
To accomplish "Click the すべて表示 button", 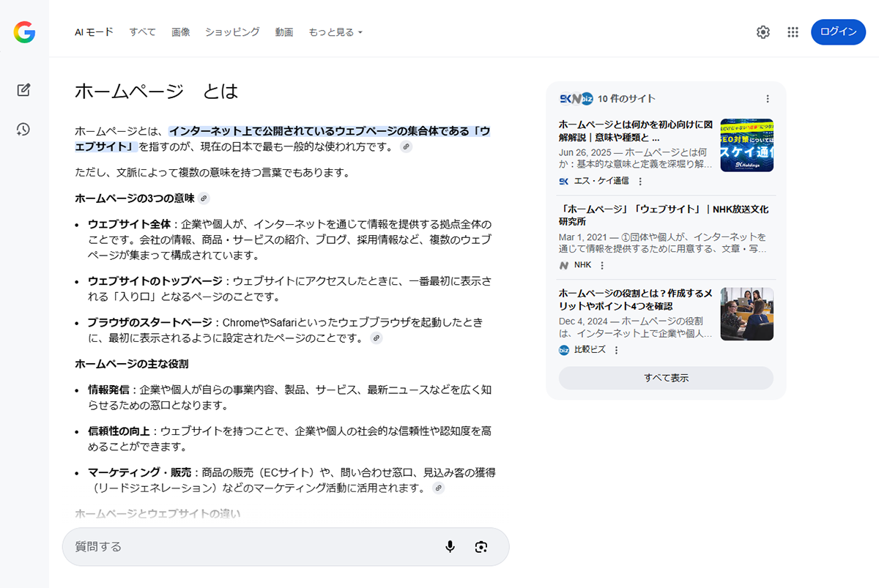I will [665, 378].
